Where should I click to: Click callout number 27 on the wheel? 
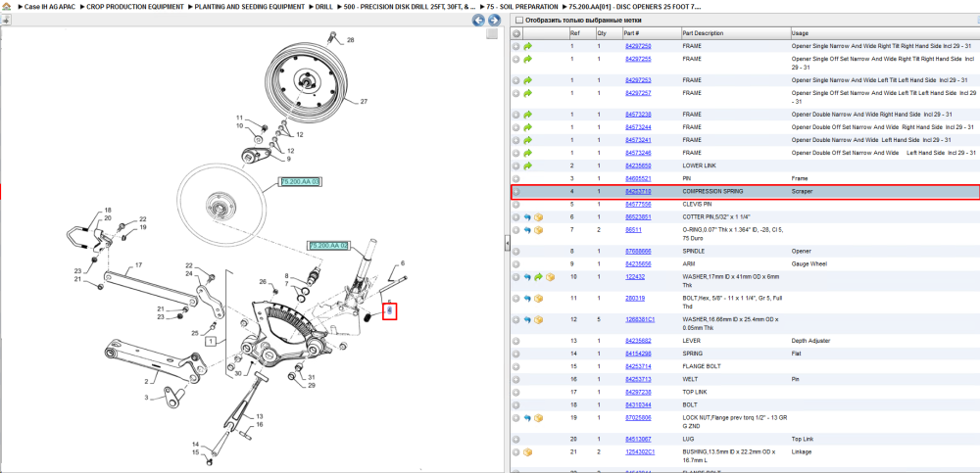364,101
